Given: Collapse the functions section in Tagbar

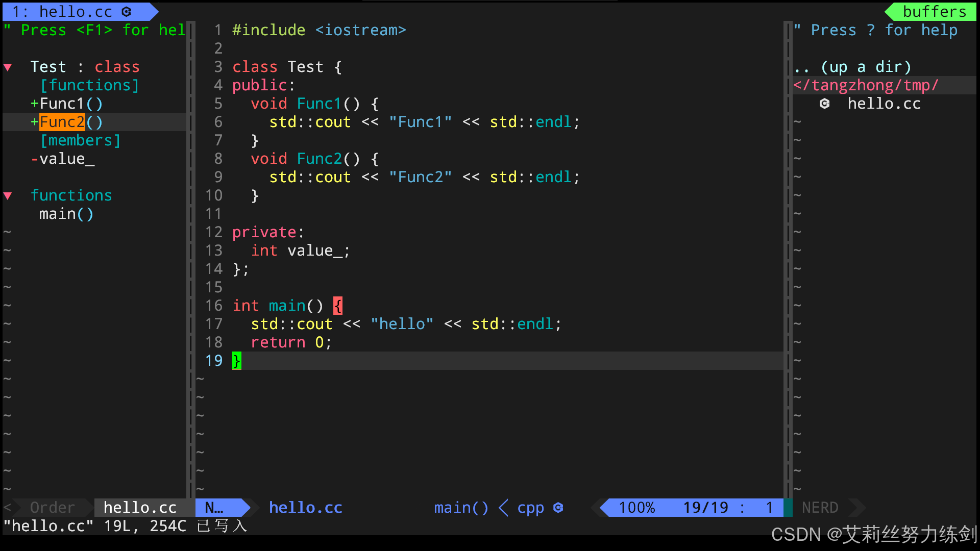Looking at the screenshot, I should click(x=8, y=196).
